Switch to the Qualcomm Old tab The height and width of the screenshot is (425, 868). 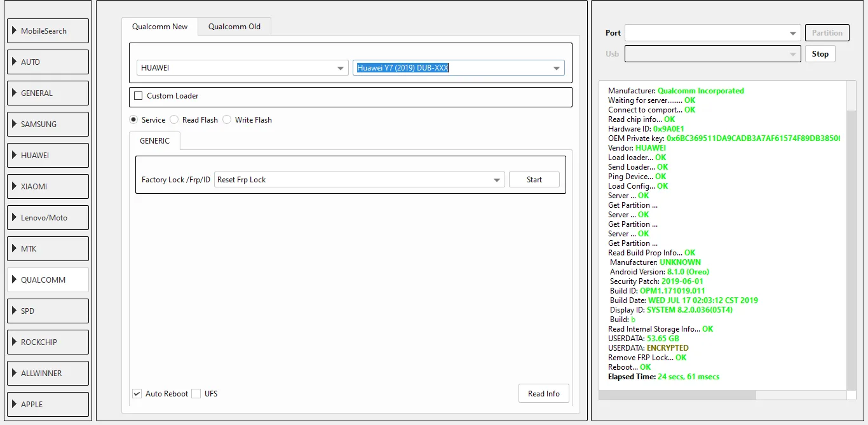point(234,27)
